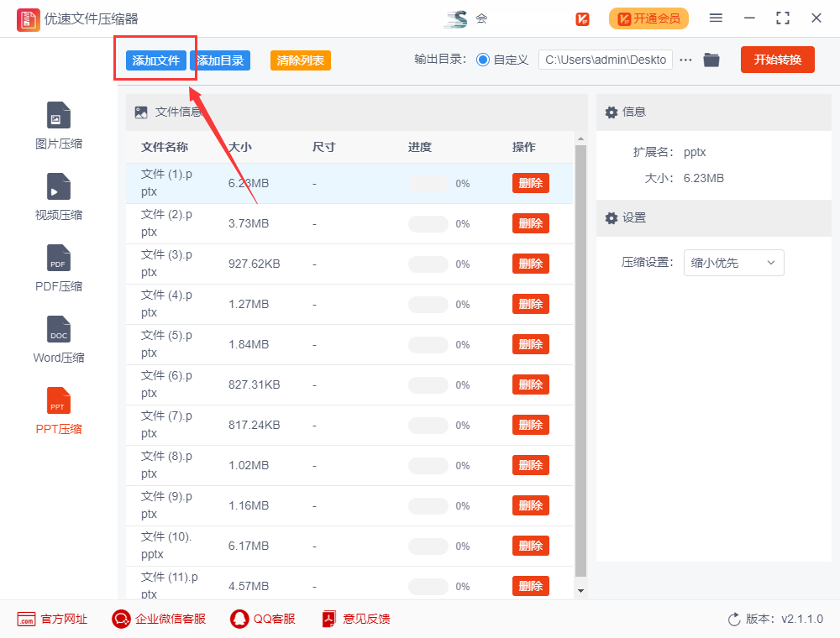Click the version refresh icon
This screenshot has width=840, height=638.
734,620
